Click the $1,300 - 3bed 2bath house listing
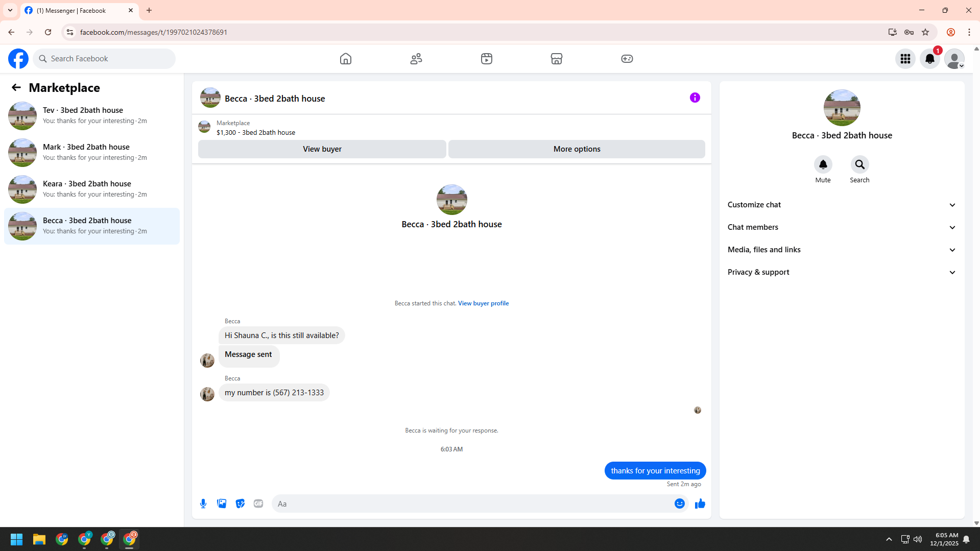 pos(255,132)
